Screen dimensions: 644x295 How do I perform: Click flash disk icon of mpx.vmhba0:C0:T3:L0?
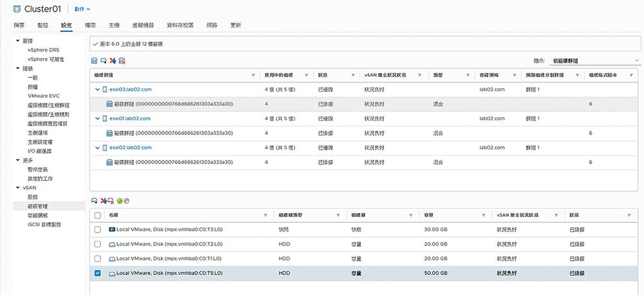tap(111, 229)
